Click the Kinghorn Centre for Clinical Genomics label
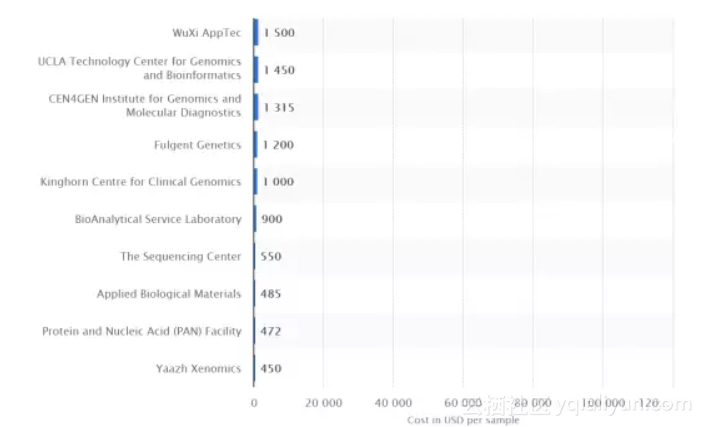The height and width of the screenshot is (427, 703). 141,182
